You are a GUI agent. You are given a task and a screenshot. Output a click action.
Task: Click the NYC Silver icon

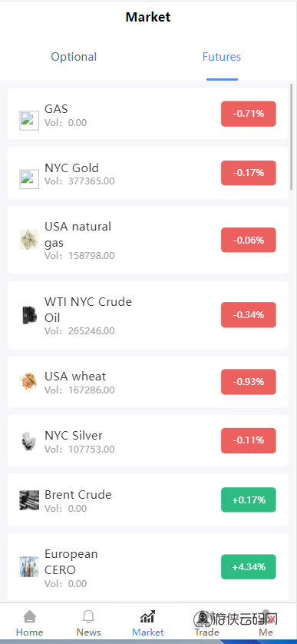click(29, 440)
